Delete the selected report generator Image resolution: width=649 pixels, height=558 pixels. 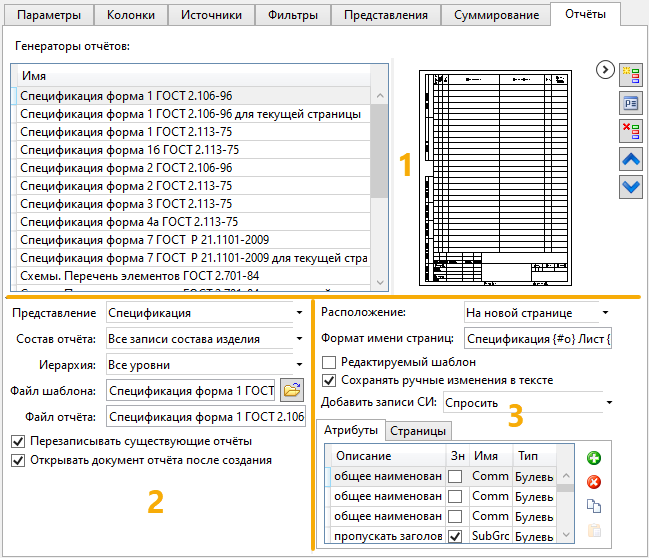tap(631, 130)
